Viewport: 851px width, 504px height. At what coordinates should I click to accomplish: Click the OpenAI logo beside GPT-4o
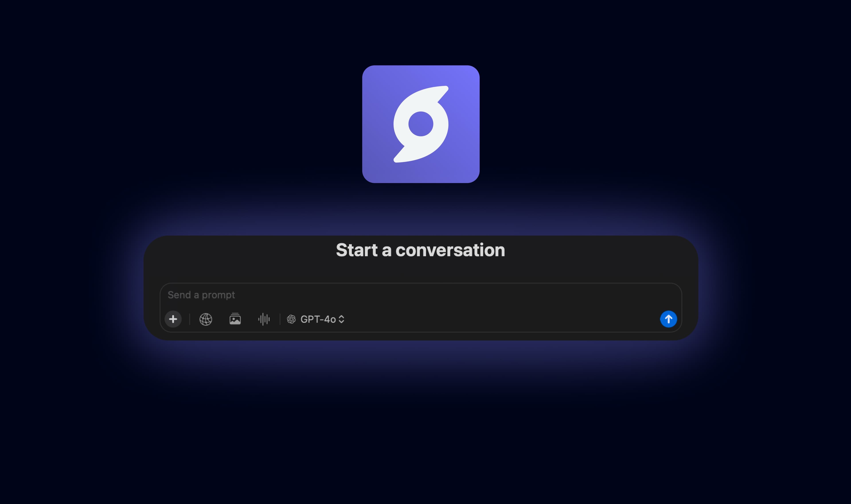291,319
